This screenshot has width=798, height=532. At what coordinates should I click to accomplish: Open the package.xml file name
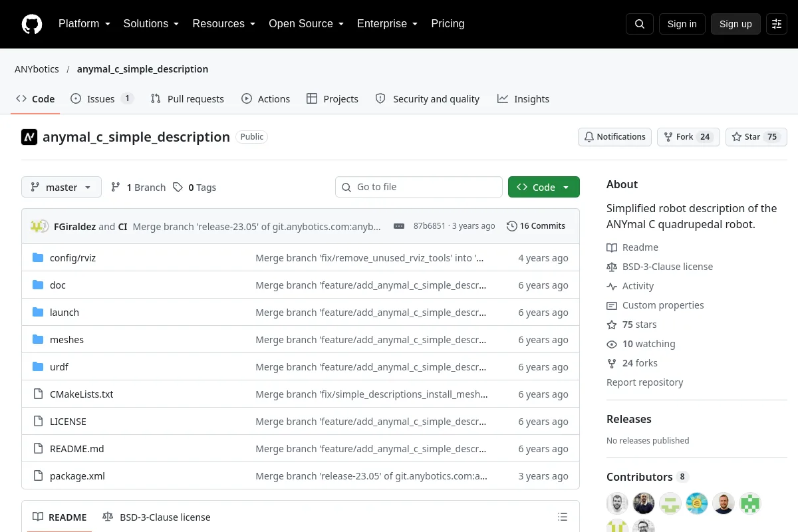pyautogui.click(x=77, y=476)
